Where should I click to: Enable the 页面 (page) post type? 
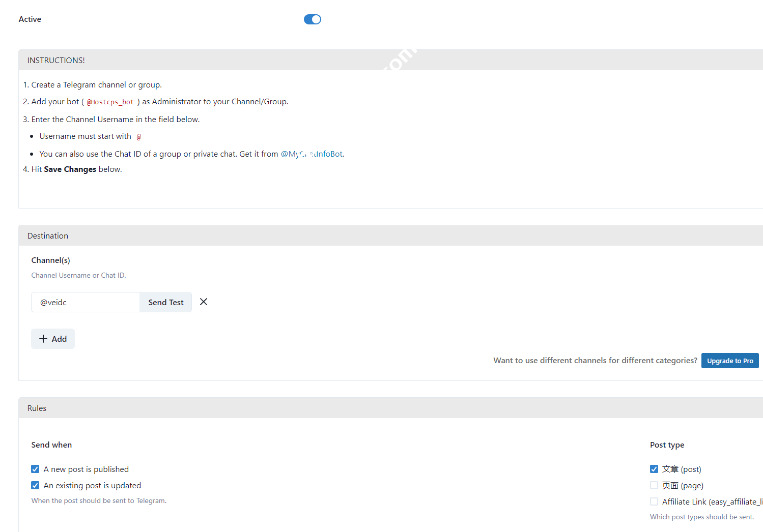click(x=654, y=485)
